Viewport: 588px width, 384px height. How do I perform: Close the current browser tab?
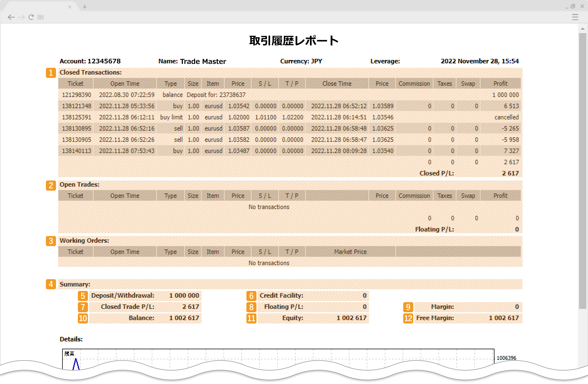click(70, 7)
